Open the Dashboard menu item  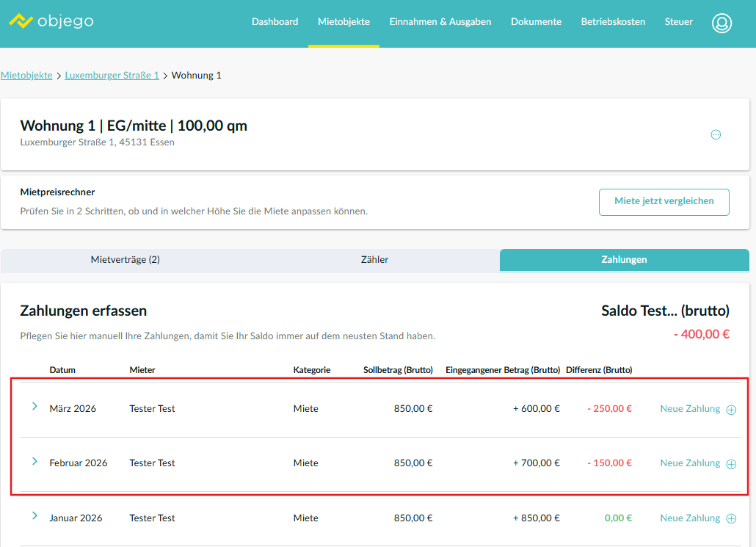pyautogui.click(x=275, y=22)
